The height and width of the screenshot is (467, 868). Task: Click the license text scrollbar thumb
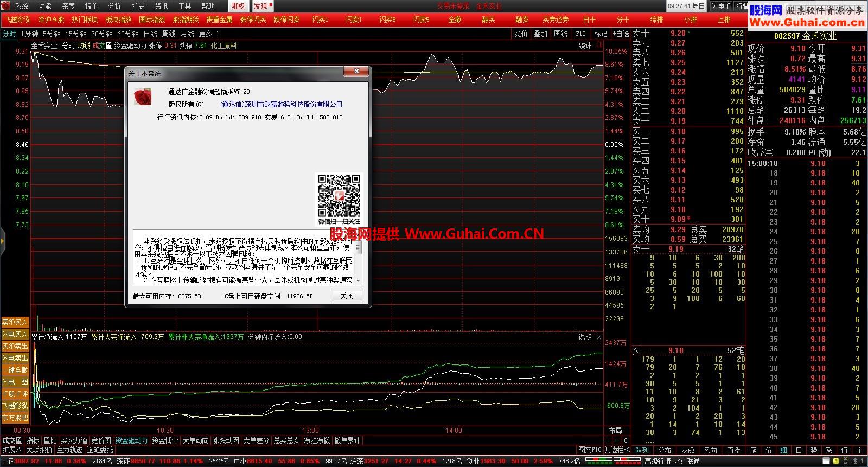[358, 248]
